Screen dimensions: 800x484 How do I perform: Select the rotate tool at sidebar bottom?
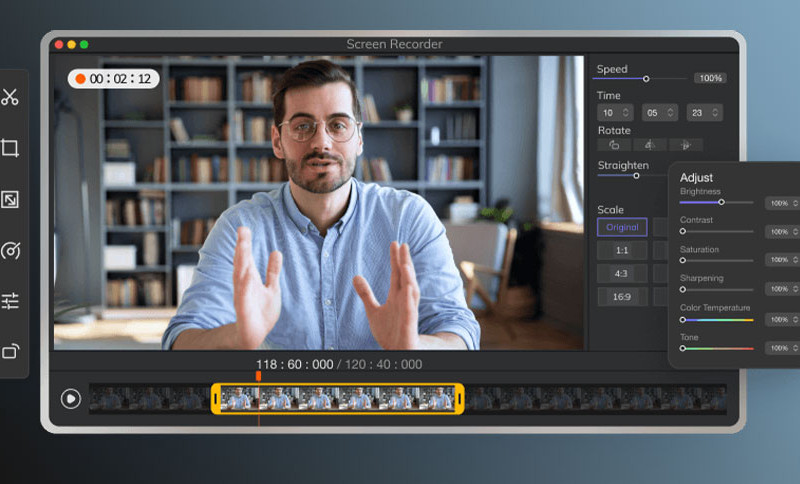tap(10, 351)
